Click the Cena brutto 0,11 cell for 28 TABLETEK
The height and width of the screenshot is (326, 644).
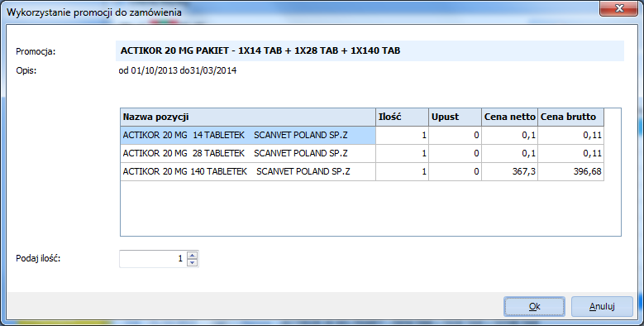coord(571,153)
